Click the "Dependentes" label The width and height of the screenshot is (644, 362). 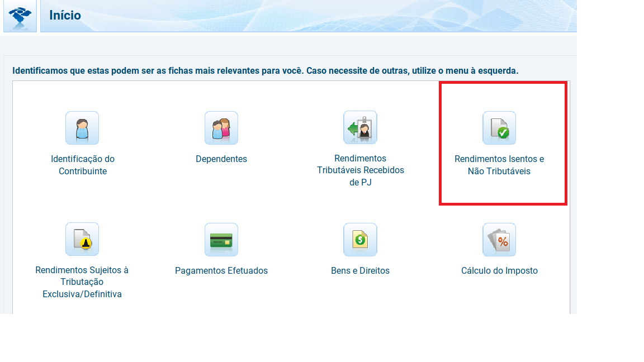(221, 159)
